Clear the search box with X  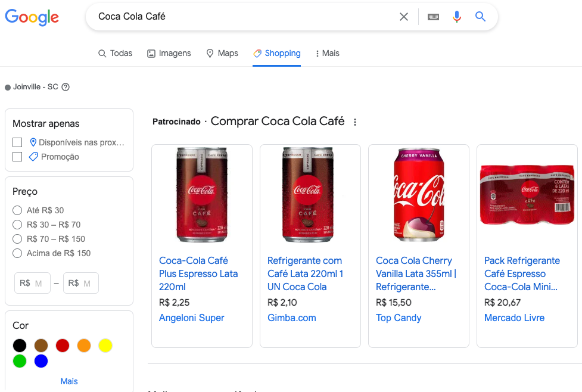pyautogui.click(x=403, y=16)
